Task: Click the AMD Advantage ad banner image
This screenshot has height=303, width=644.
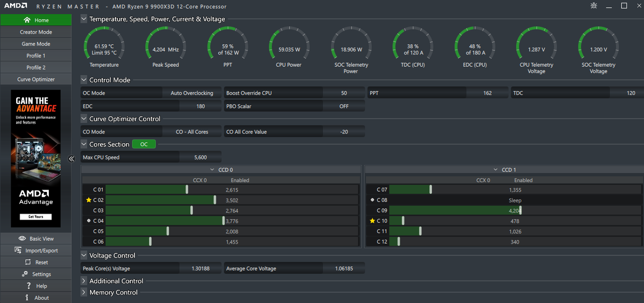Action: tap(36, 158)
